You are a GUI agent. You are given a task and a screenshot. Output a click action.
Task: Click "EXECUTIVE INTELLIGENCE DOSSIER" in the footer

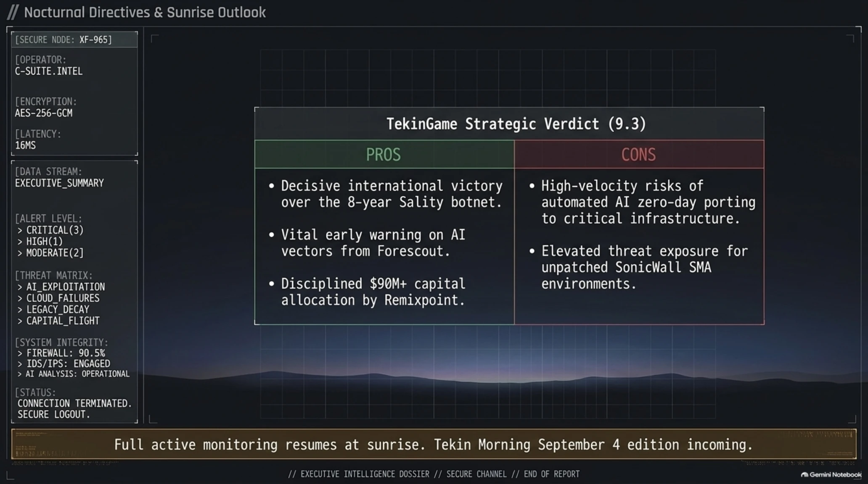pos(365,474)
